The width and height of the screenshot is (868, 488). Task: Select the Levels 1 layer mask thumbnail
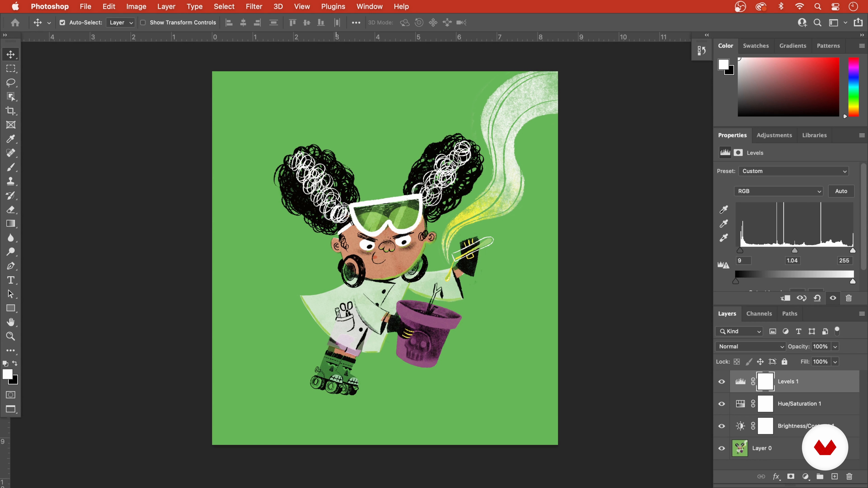[x=765, y=382]
